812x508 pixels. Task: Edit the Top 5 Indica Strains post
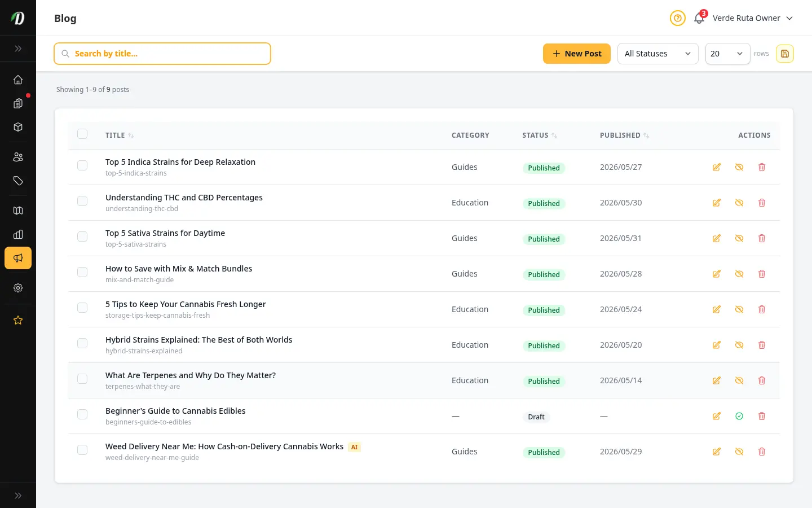click(717, 167)
